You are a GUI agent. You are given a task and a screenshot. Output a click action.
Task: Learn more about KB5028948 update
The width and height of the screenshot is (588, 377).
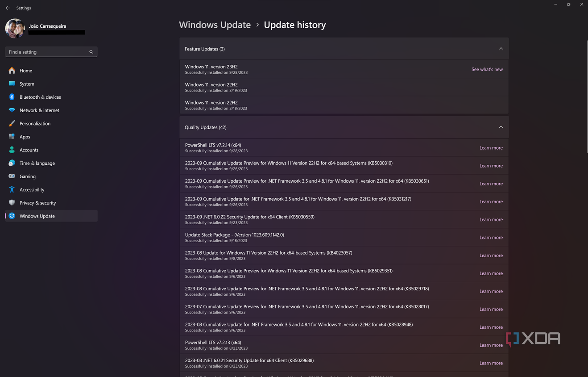click(491, 327)
